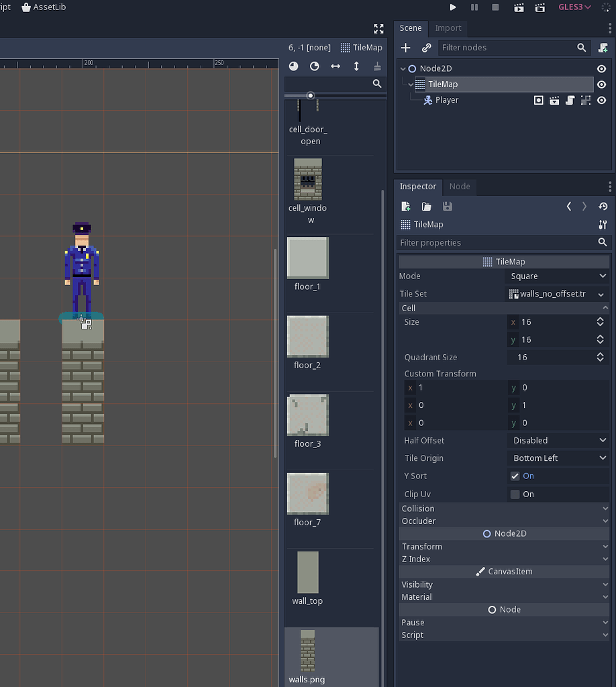This screenshot has width=616, height=687.
Task: Attach a script via the script icon
Action: click(x=602, y=48)
